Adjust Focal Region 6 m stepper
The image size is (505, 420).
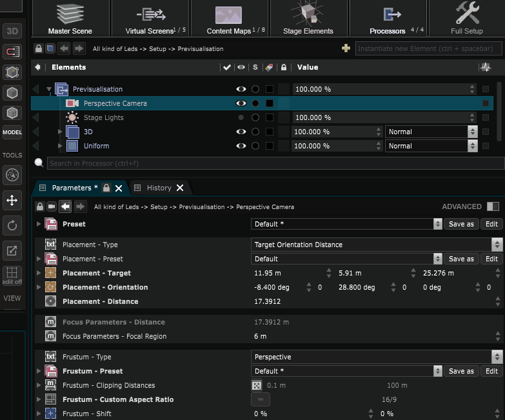tap(498, 336)
